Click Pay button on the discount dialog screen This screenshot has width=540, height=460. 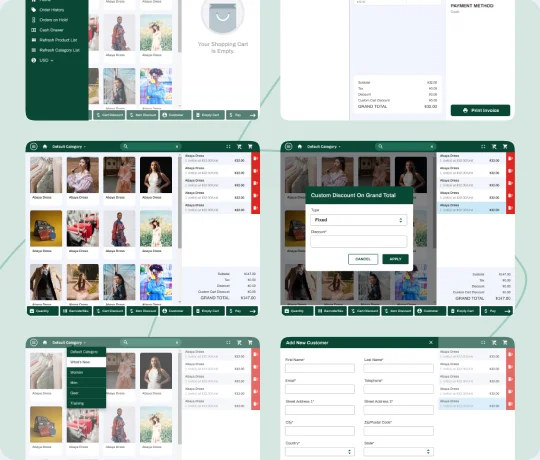tap(497, 311)
